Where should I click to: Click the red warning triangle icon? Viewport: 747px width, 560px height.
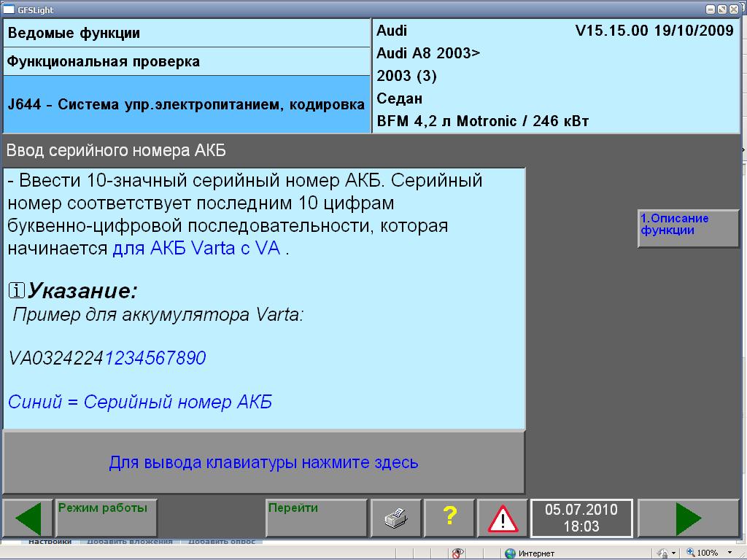[503, 518]
